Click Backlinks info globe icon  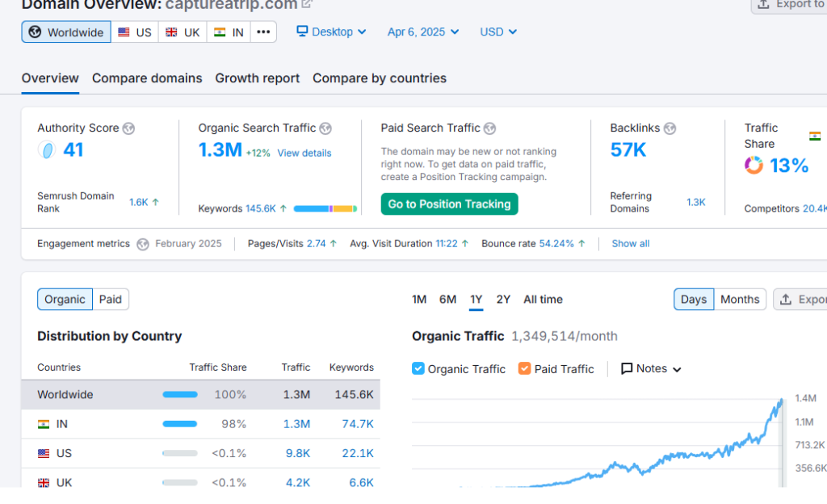[x=670, y=128]
